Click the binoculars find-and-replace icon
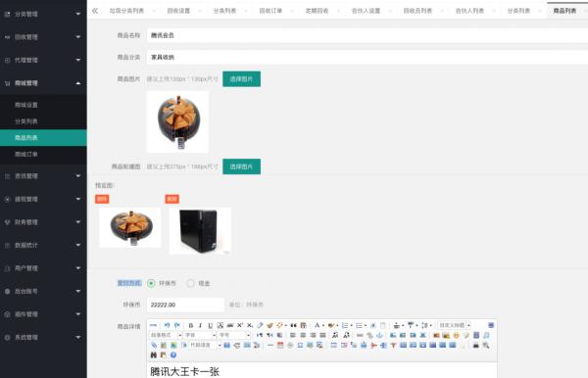Image resolution: width=588 pixels, height=378 pixels. coord(154,354)
